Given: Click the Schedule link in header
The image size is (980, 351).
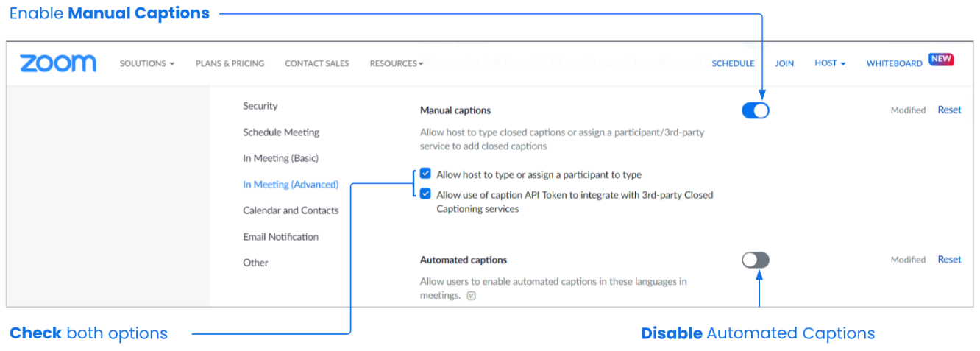Looking at the screenshot, I should click(x=733, y=64).
